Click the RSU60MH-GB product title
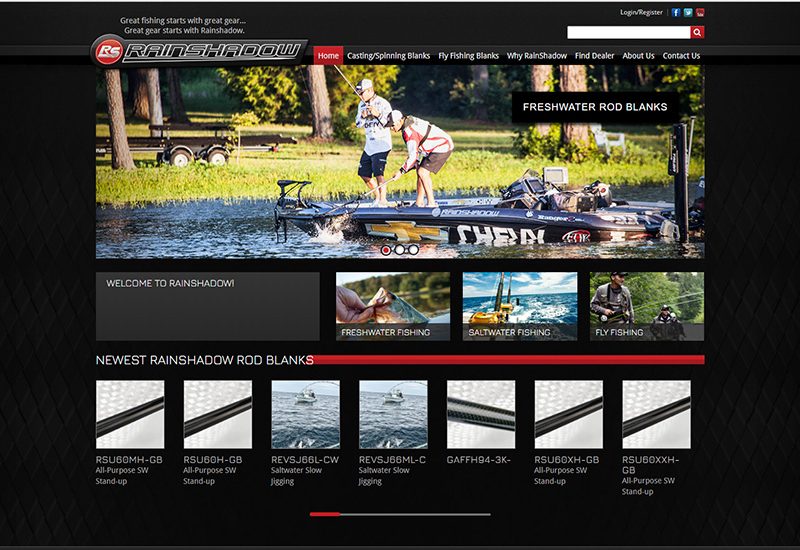The width and height of the screenshot is (800, 550). (x=129, y=460)
